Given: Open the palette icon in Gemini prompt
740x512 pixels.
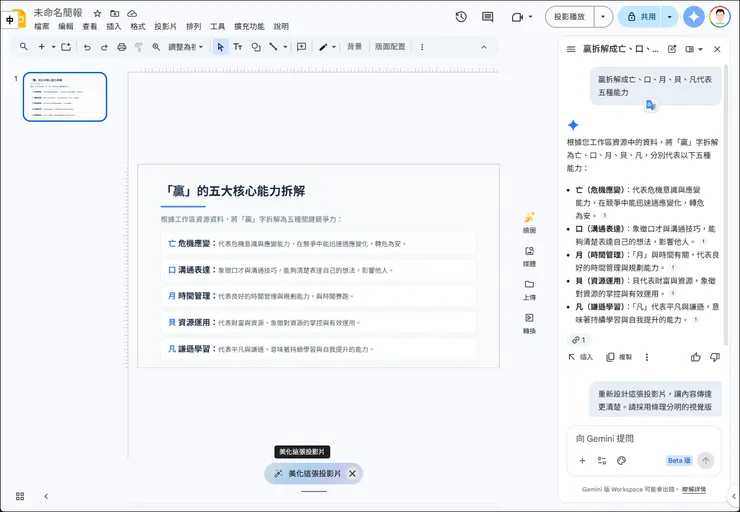Looking at the screenshot, I should [622, 461].
